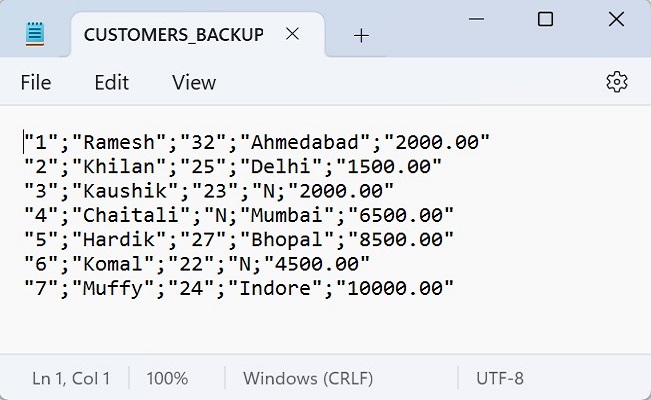651x400 pixels.
Task: Click the Windows (CRLF) line ending indicator
Action: pyautogui.click(x=308, y=379)
